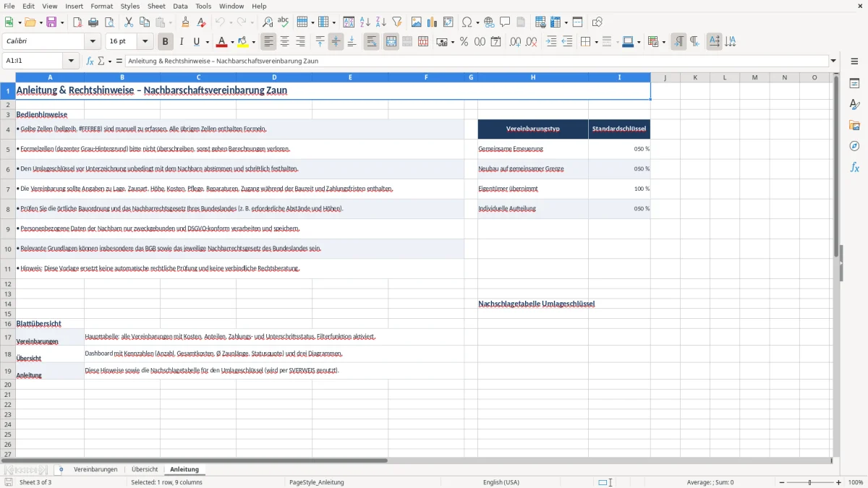
Task: Insert special character omega icon
Action: pyautogui.click(x=467, y=22)
